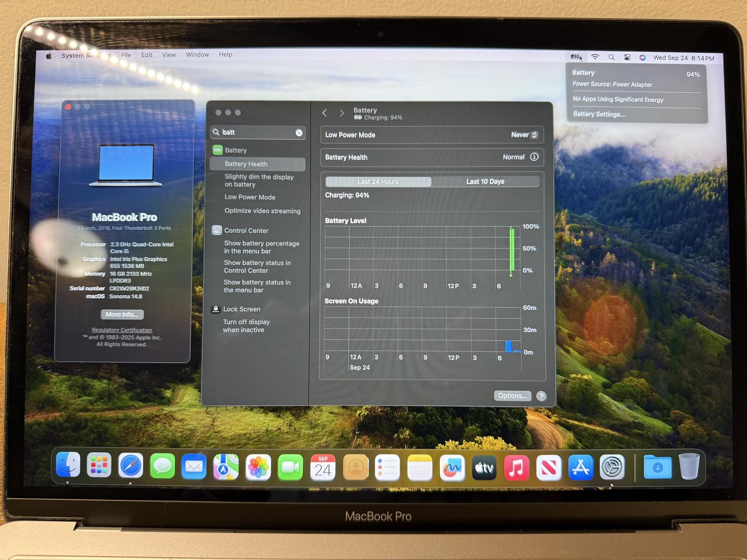Switch to Last 10 Days tab
Screen dimensions: 747x560
(x=486, y=181)
